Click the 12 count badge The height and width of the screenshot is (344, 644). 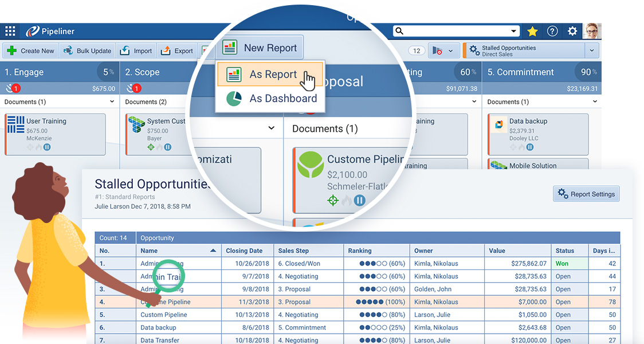click(x=417, y=50)
